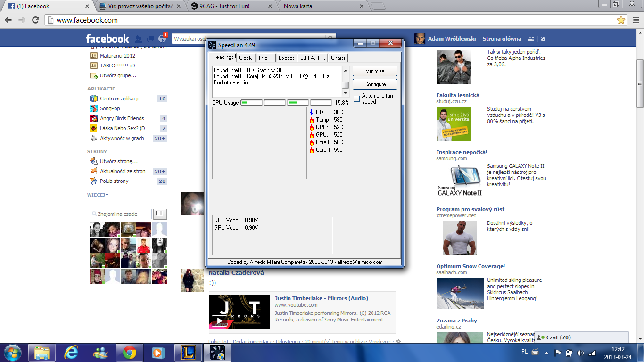Click the Facebook people search field
Image resolution: width=644 pixels, height=362 pixels.
click(255, 39)
